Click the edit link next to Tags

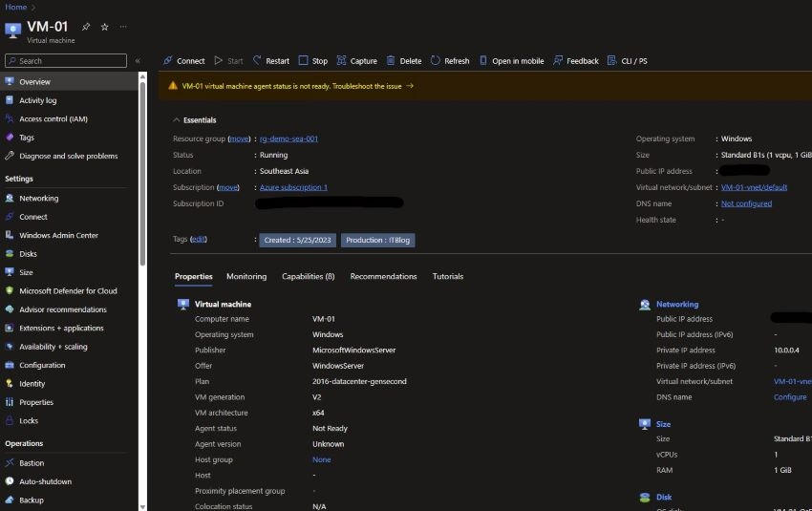199,239
